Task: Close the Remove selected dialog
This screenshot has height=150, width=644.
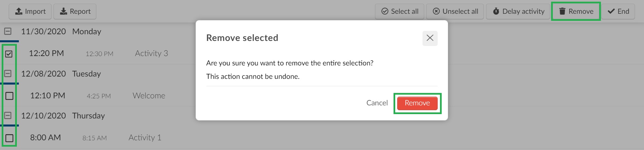Action: pyautogui.click(x=430, y=38)
